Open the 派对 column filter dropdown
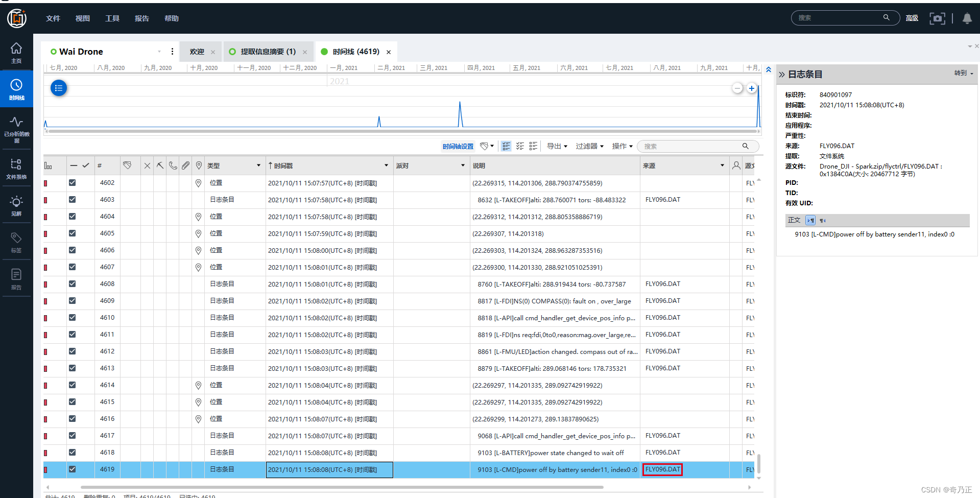Image resolution: width=980 pixels, height=498 pixels. (x=463, y=165)
